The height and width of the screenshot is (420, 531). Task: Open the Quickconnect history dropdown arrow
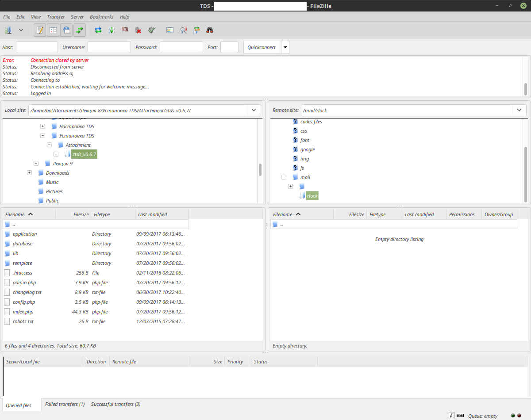point(285,47)
